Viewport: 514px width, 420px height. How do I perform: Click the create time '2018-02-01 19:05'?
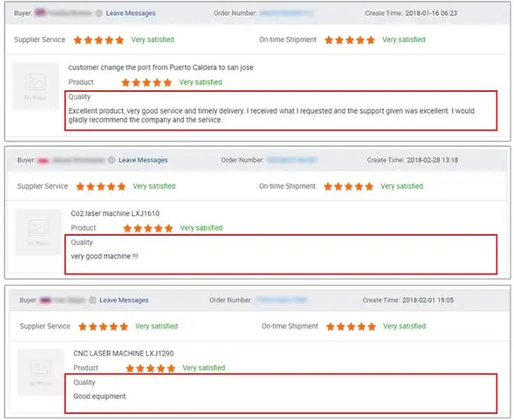[428, 300]
